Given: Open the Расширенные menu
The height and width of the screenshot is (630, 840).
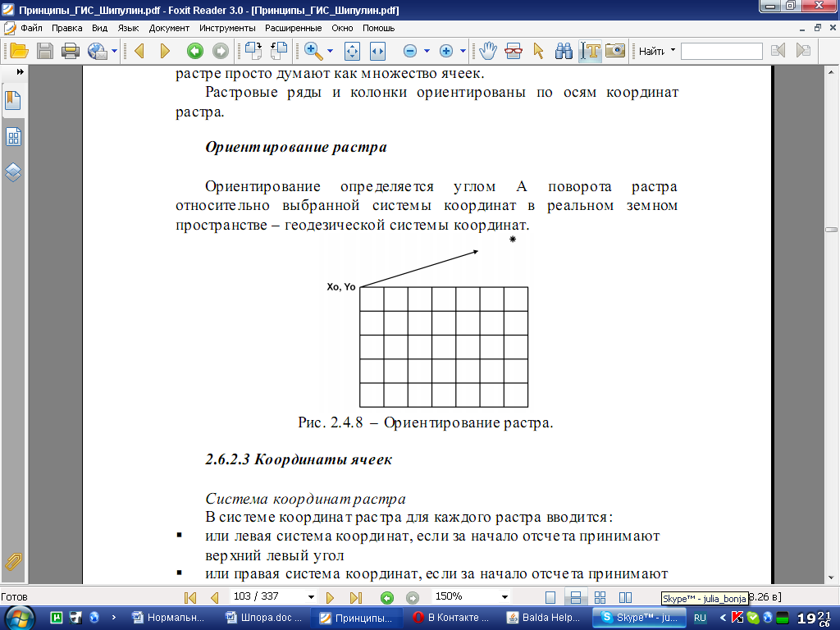Looking at the screenshot, I should coord(294,28).
